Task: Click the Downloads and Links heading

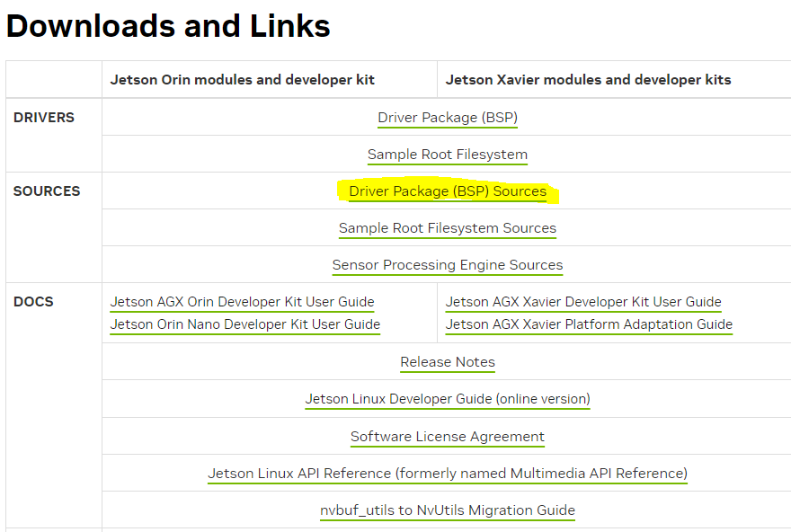Action: 168,26
